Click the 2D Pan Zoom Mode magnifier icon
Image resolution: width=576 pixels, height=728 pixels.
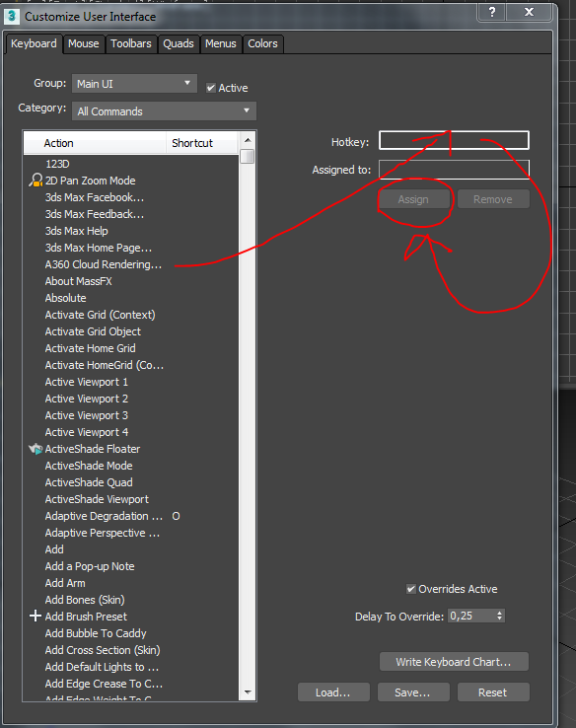(36, 181)
